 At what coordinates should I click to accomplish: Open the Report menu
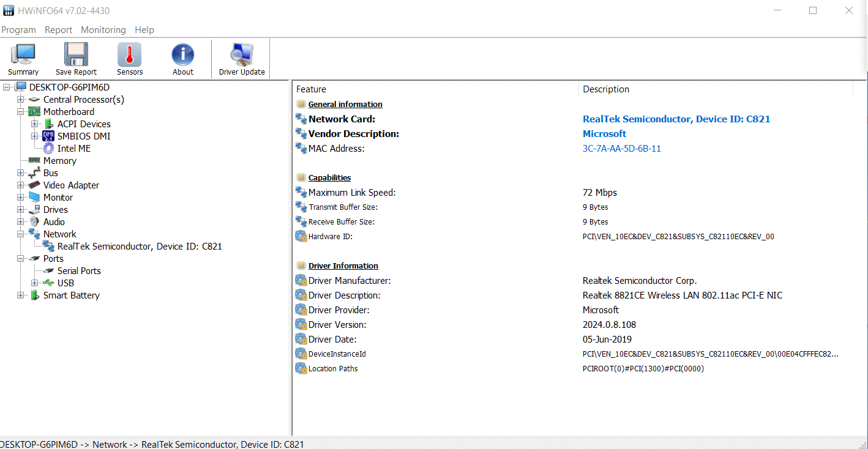coord(58,29)
